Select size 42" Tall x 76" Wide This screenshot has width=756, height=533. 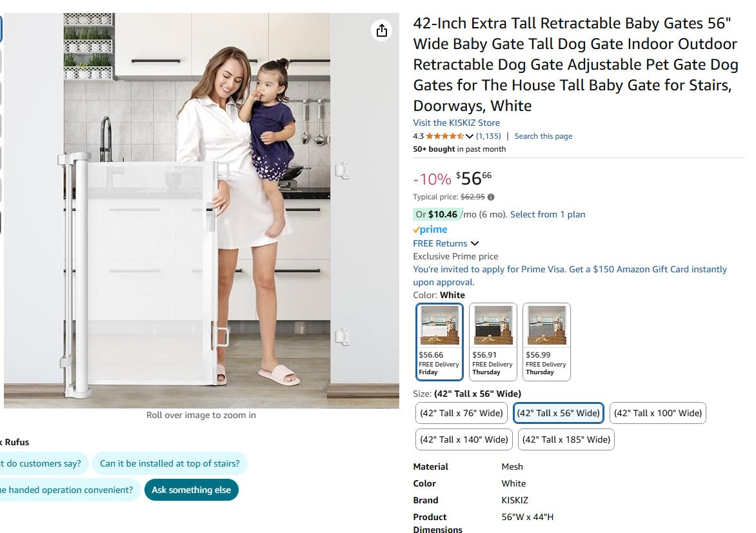(x=461, y=413)
